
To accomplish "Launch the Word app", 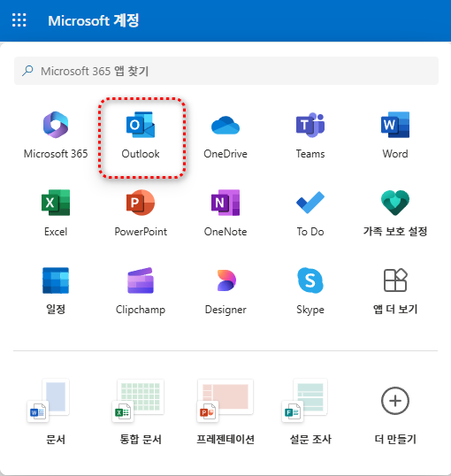I will click(395, 135).
